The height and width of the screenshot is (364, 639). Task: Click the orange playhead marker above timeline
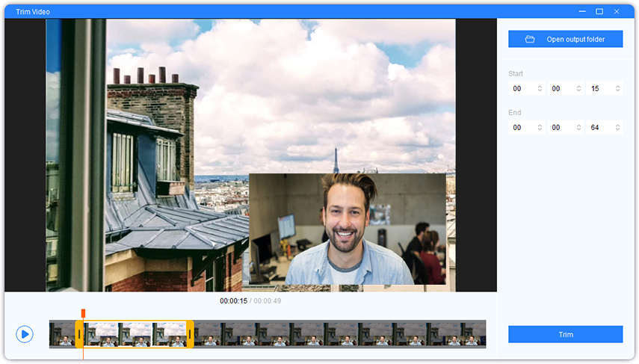point(83,312)
